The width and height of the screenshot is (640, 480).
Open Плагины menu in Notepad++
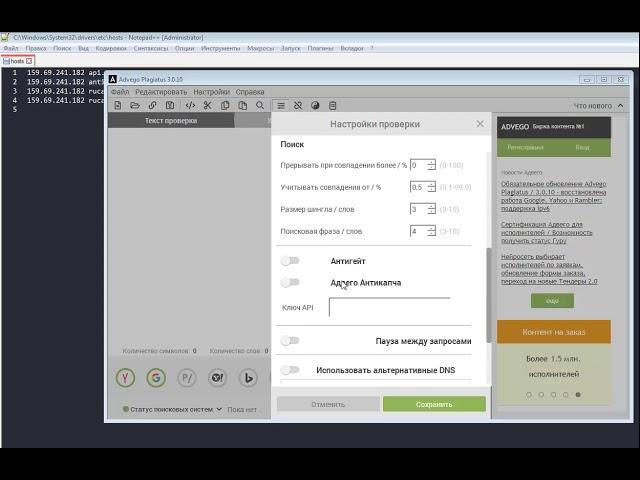tap(320, 48)
